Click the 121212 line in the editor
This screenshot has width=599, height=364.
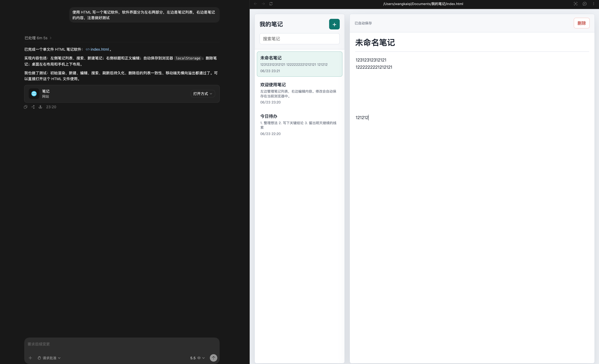pos(362,118)
